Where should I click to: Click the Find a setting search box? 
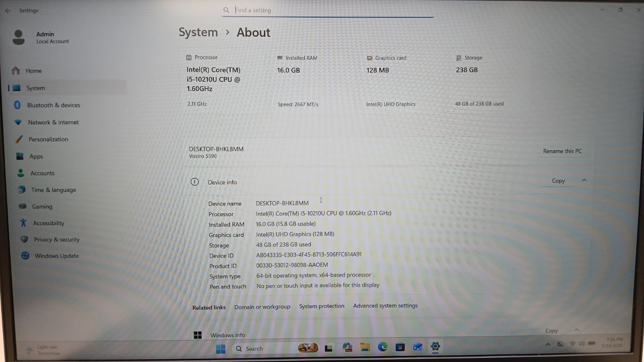click(328, 10)
